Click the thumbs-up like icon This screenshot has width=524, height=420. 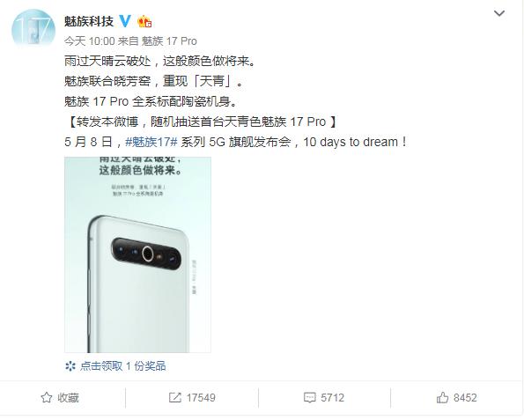pos(442,398)
